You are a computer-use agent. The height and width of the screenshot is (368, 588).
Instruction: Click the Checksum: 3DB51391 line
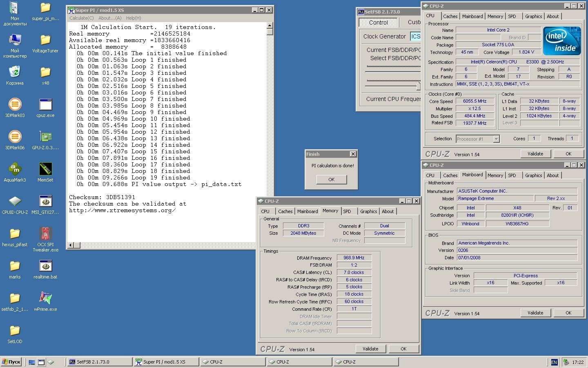pos(102,197)
